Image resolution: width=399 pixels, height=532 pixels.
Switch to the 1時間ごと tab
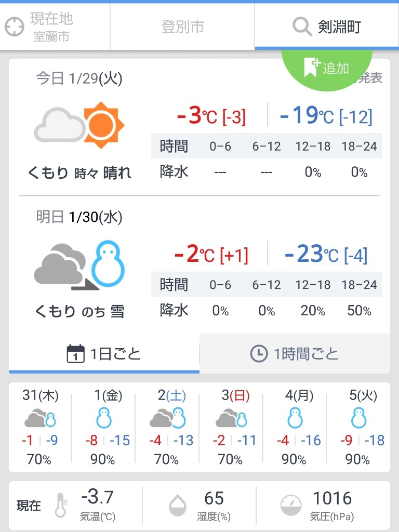click(295, 353)
